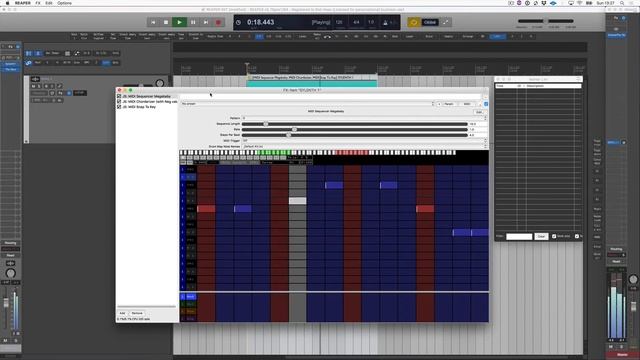
Task: Click the 4/4 time signature field
Action: 356,22
